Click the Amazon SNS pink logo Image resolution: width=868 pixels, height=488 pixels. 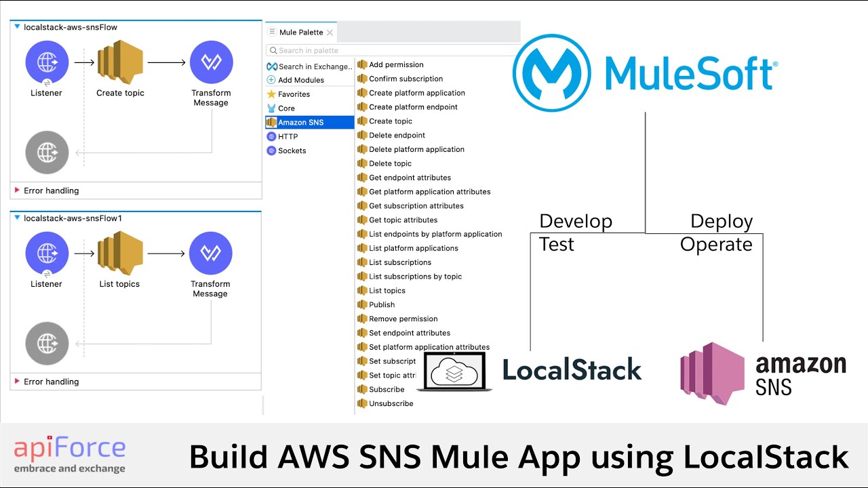point(713,373)
